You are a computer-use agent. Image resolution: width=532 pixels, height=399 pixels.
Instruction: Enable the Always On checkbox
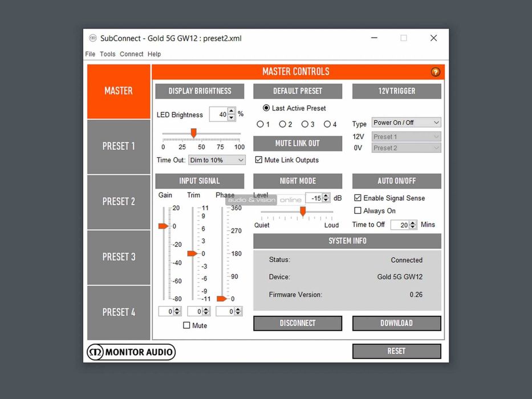(358, 211)
